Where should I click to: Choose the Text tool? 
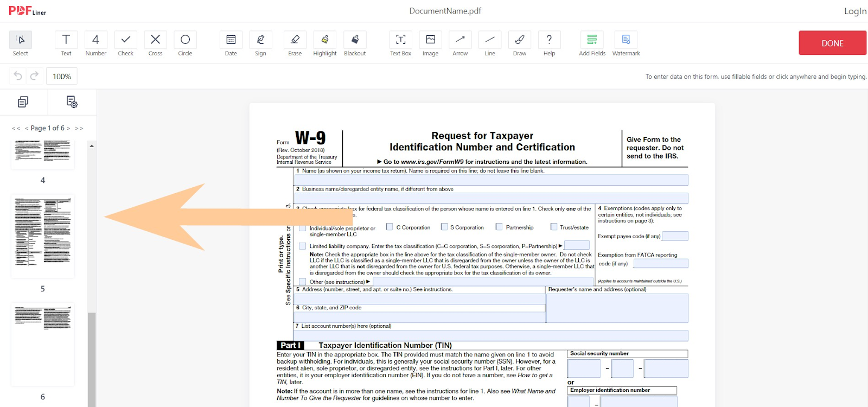click(x=66, y=43)
